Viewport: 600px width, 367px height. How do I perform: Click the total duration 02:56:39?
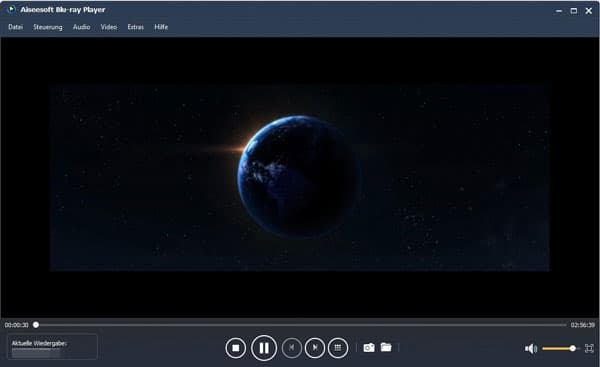click(582, 325)
